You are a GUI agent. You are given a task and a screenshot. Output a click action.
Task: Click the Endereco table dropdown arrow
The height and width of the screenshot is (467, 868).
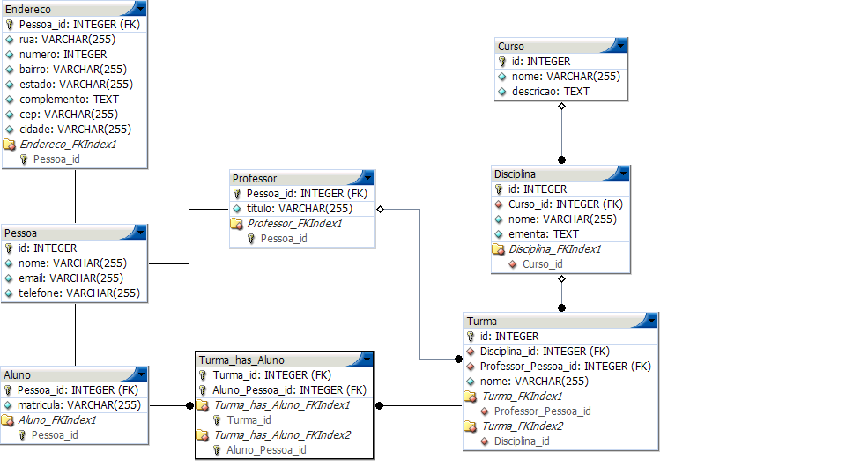141,9
